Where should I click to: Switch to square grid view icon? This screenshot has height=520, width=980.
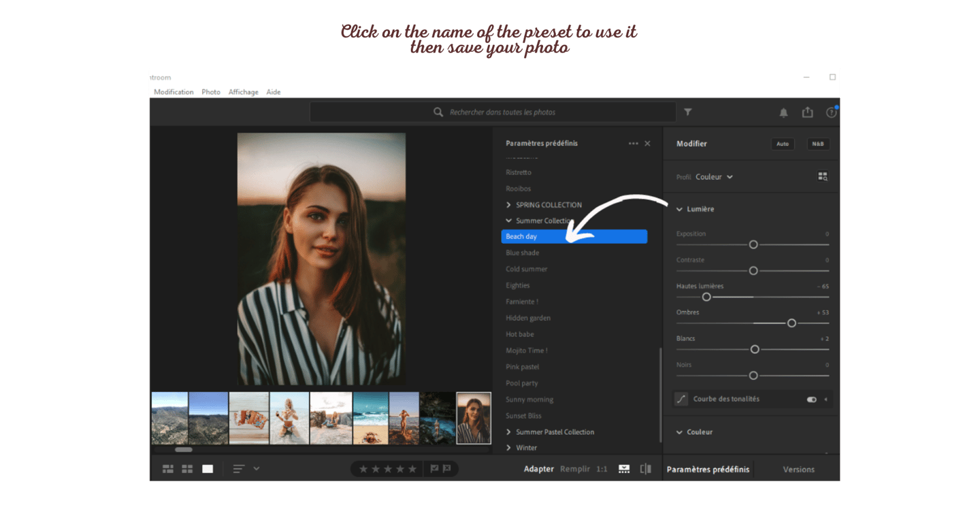point(187,469)
